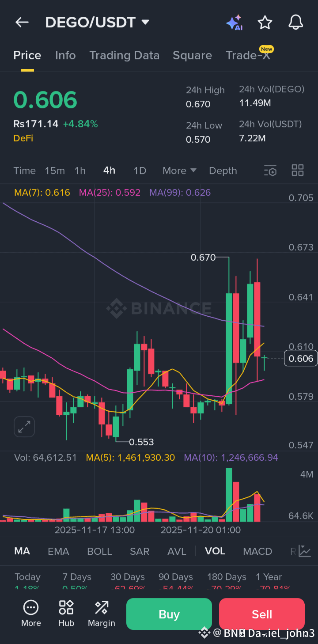Tap the red Sell button
Screen dimensions: 318x644
coord(262,614)
